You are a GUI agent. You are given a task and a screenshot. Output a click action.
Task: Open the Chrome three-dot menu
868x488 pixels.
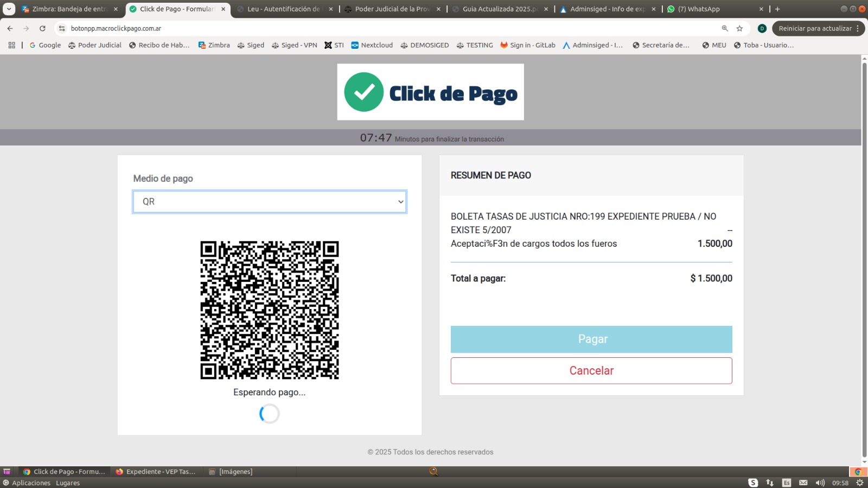point(858,28)
